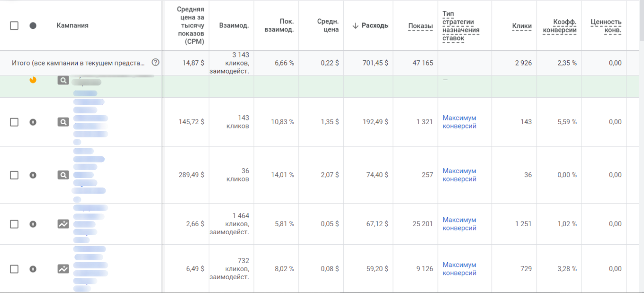The image size is (644, 293).
Task: Open the Максимум конверсий link in the 729-clicks row
Action: pos(459,269)
